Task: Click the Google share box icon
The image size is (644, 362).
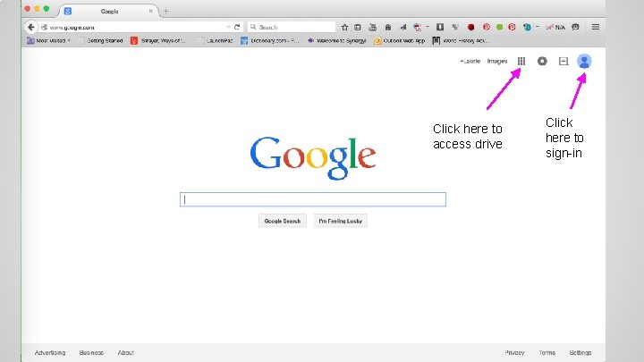Action: (563, 61)
